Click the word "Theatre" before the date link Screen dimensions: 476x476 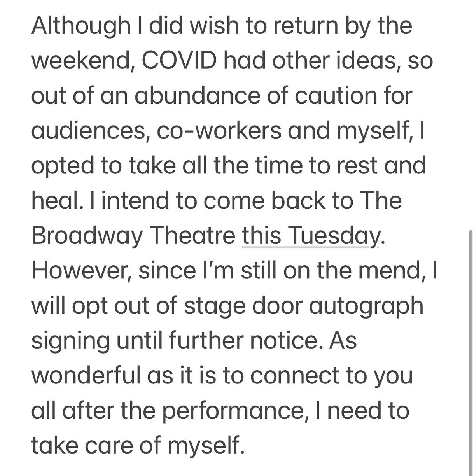pyautogui.click(x=192, y=235)
